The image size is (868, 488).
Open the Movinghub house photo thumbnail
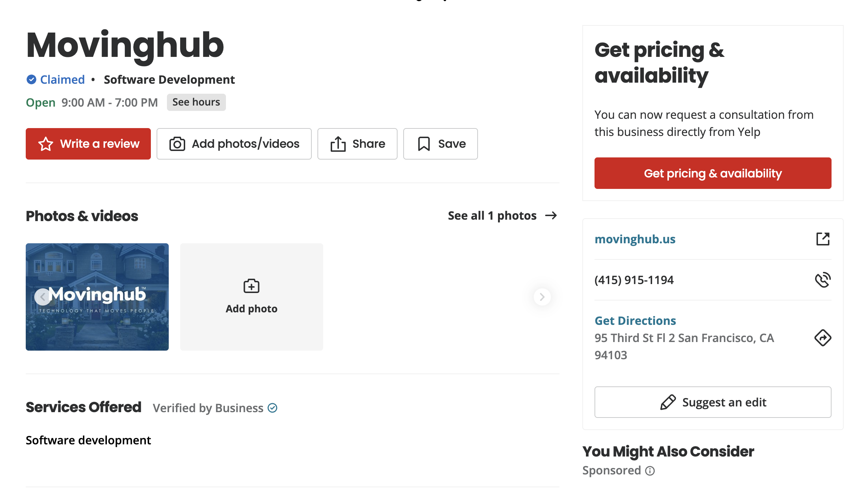coord(97,297)
